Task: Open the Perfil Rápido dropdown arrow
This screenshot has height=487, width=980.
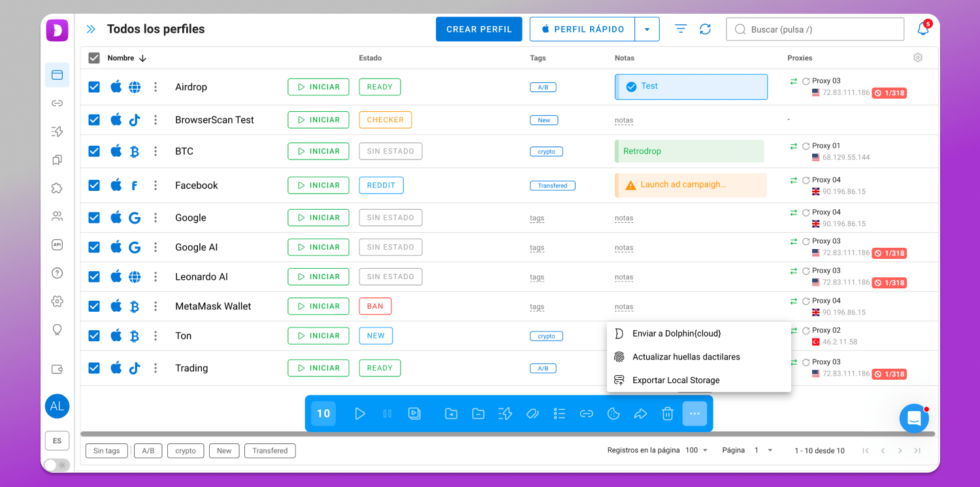Action: (647, 29)
